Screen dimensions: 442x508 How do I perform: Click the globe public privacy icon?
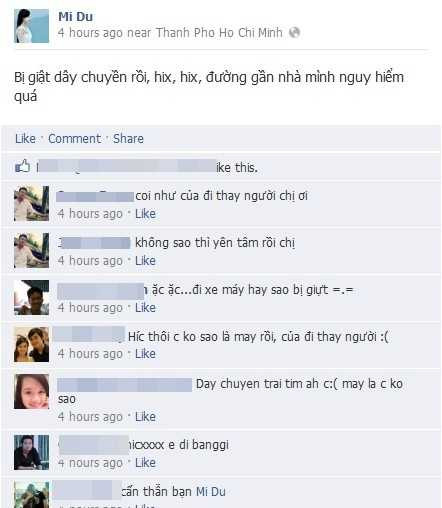coord(294,32)
